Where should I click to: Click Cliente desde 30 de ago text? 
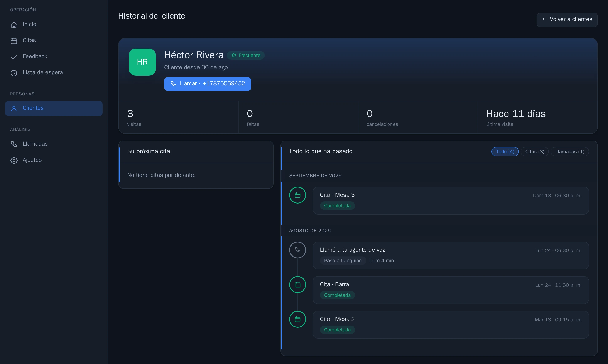click(196, 67)
